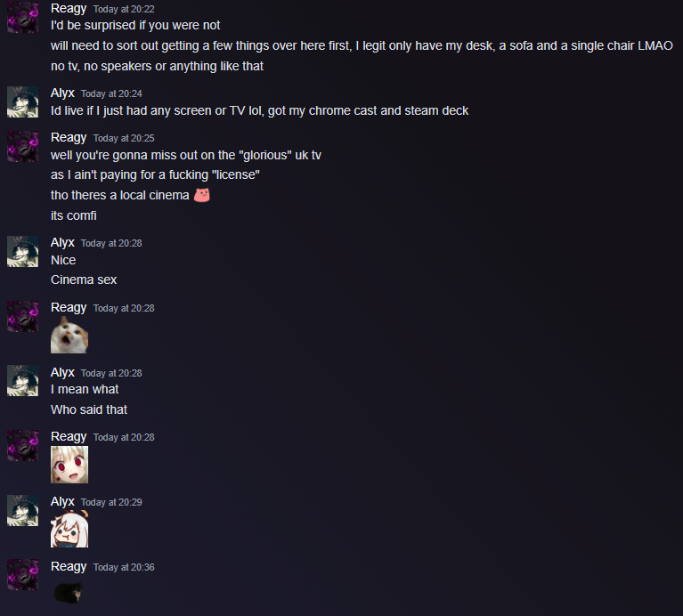This screenshot has width=683, height=616.
Task: Click Alyx's avatar beside the 'Nice' message
Action: pos(22,251)
